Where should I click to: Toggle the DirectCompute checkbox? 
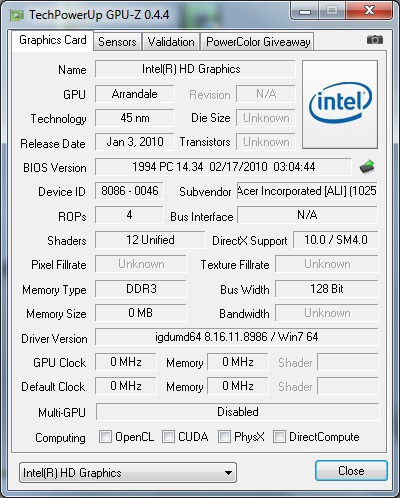[x=279, y=436]
